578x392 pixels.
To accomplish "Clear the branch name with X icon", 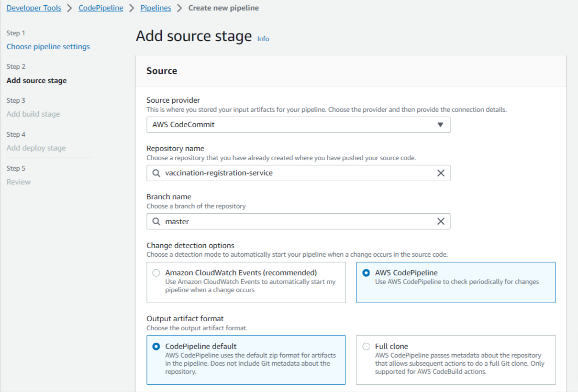I will [441, 221].
